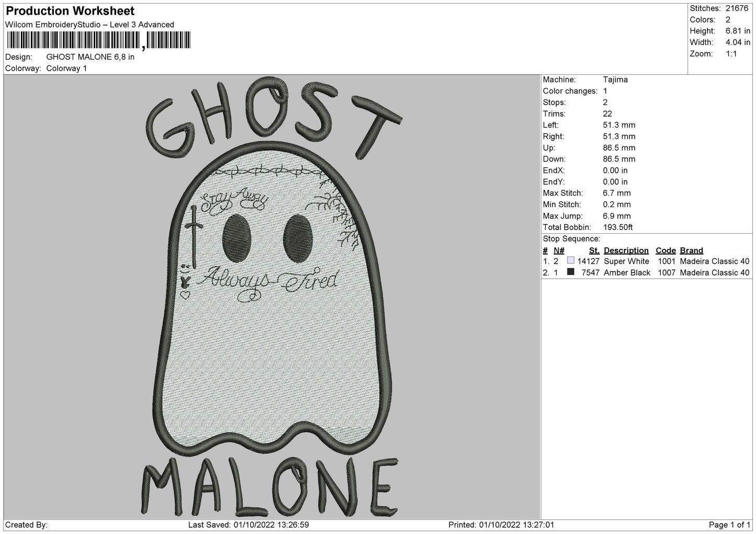
Task: Click the width value 4.04 in
Action: [x=738, y=43]
